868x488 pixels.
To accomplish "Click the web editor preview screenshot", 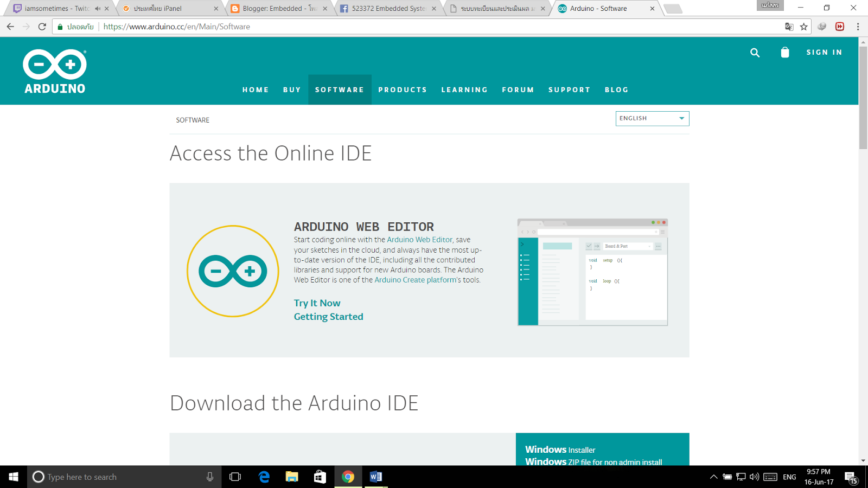I will pos(592,272).
